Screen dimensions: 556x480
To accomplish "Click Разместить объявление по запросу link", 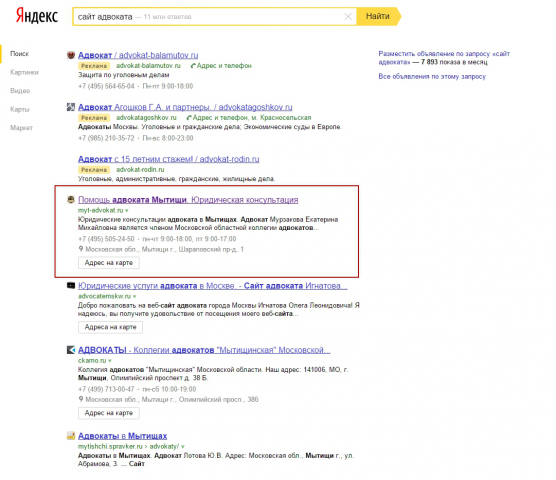I will click(444, 58).
